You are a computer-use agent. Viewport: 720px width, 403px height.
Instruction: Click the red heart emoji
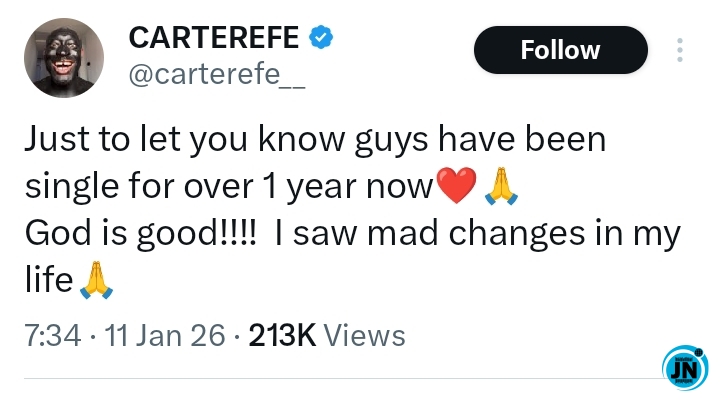click(454, 186)
